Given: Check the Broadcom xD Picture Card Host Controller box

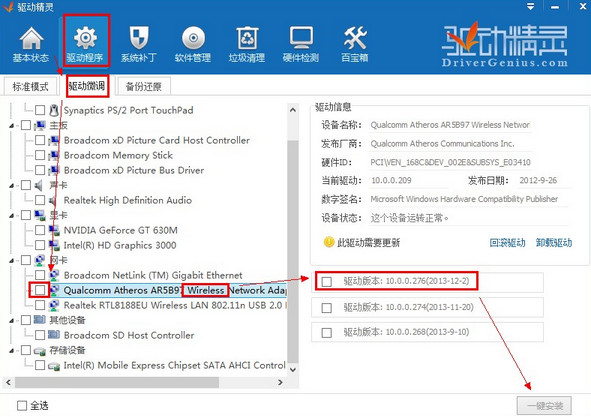Looking at the screenshot, I should coord(40,140).
